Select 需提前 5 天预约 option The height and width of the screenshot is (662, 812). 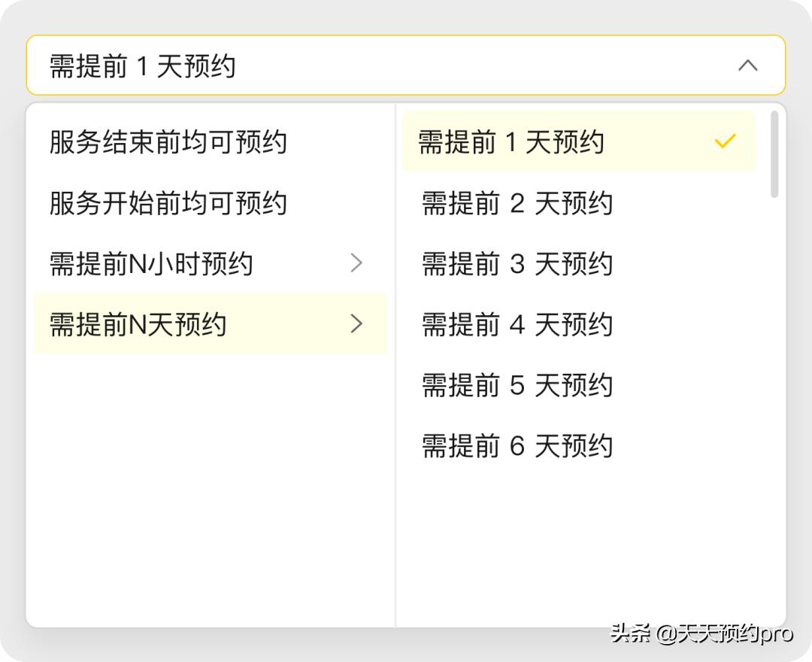click(x=517, y=385)
